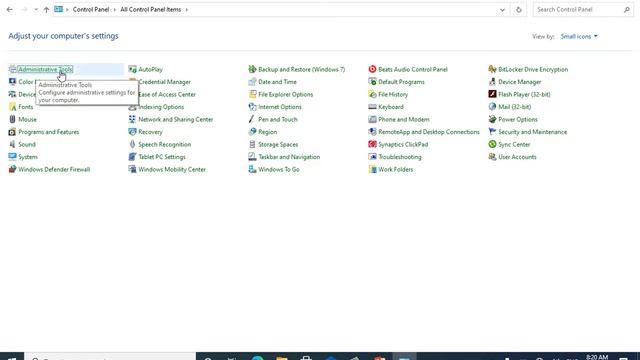This screenshot has height=360, width=640.
Task: Open the View by Small icons dropdown
Action: [x=579, y=36]
